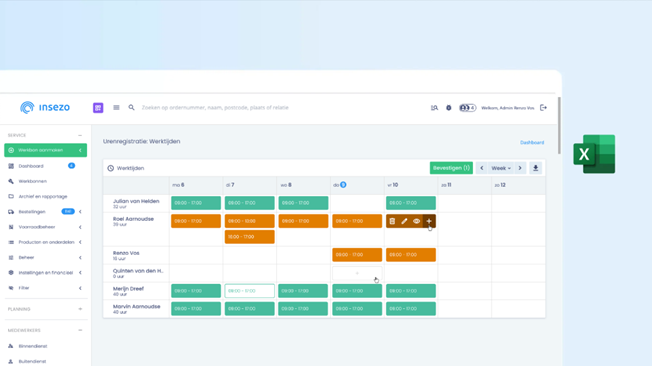This screenshot has height=366, width=652.
Task: Download the work times export
Action: click(536, 168)
